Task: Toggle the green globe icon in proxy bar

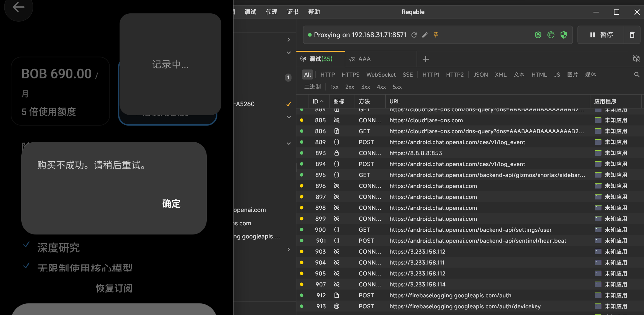Action: (551, 35)
